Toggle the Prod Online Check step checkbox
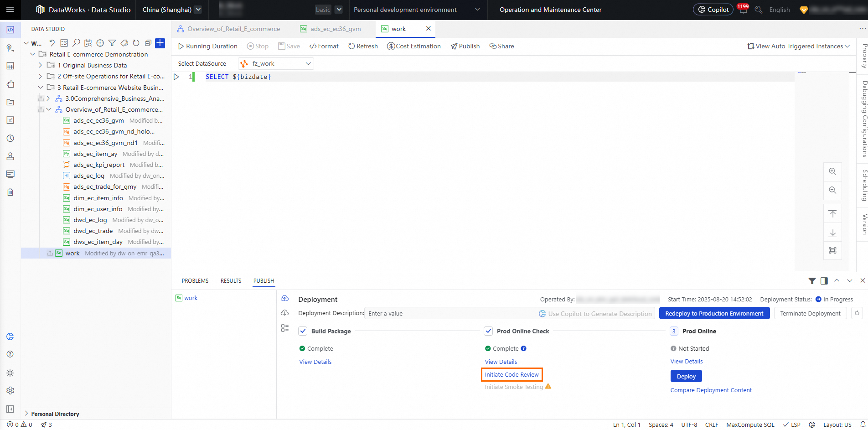This screenshot has height=430, width=868. 488,331
